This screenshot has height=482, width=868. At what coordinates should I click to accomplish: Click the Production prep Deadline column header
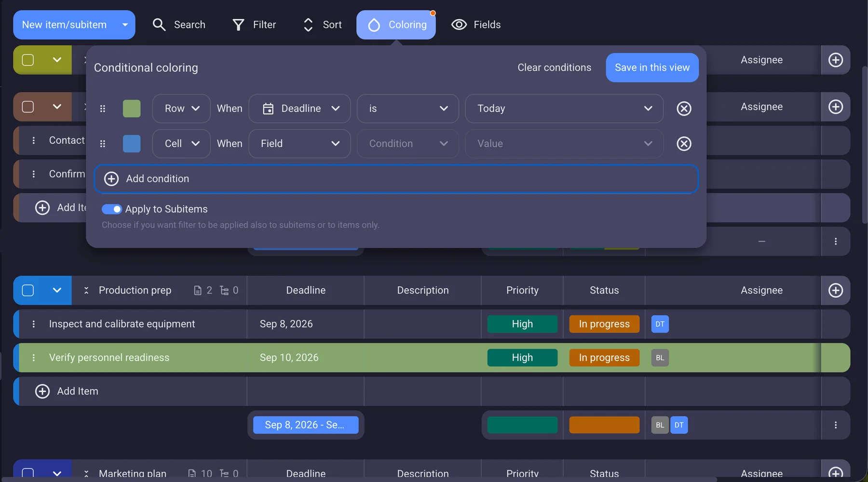pos(306,290)
